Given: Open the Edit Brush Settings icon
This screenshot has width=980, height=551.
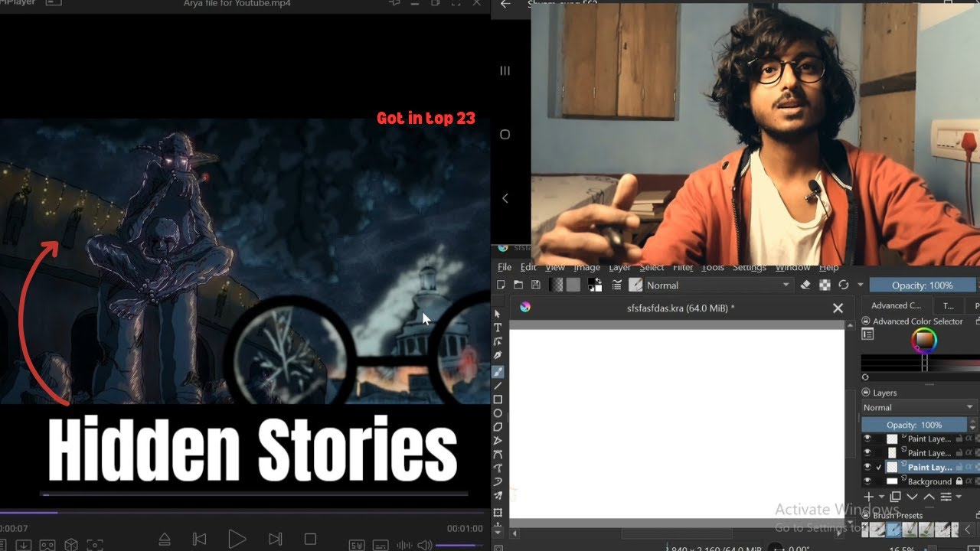Looking at the screenshot, I should pos(616,285).
